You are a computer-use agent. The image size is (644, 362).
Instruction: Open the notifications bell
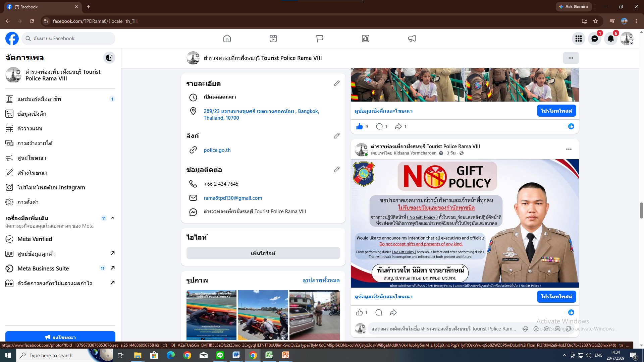coord(611,39)
